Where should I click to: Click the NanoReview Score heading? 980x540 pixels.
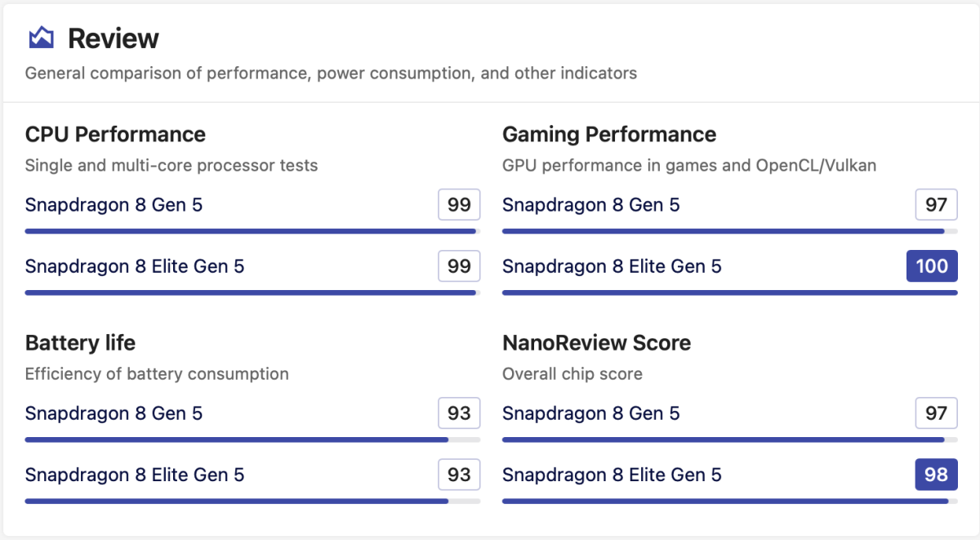click(x=596, y=343)
